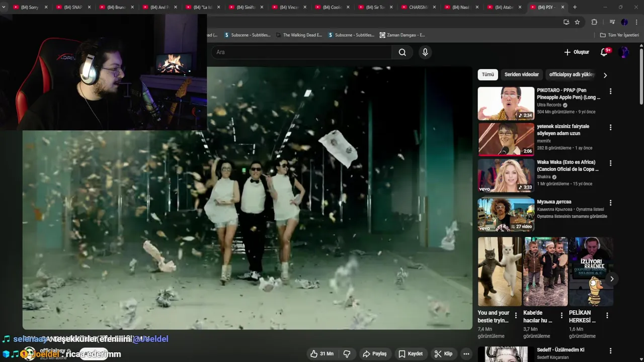644x362 pixels.
Task: Dislike the video with thumbs-down
Action: pos(347,354)
